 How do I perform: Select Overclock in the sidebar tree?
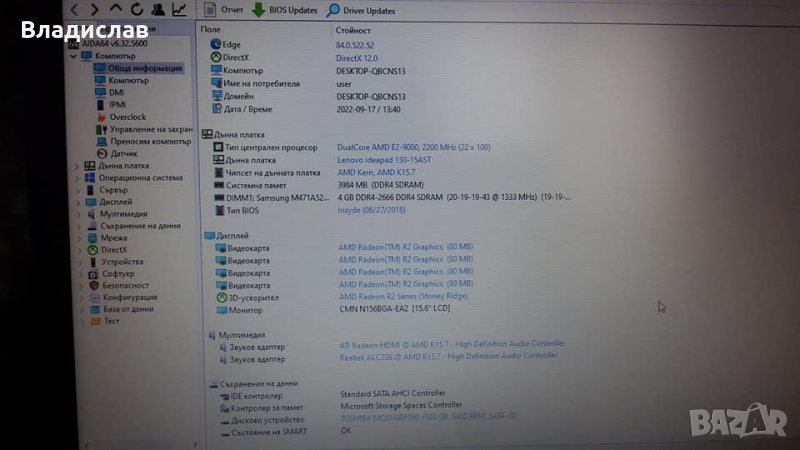click(x=127, y=117)
